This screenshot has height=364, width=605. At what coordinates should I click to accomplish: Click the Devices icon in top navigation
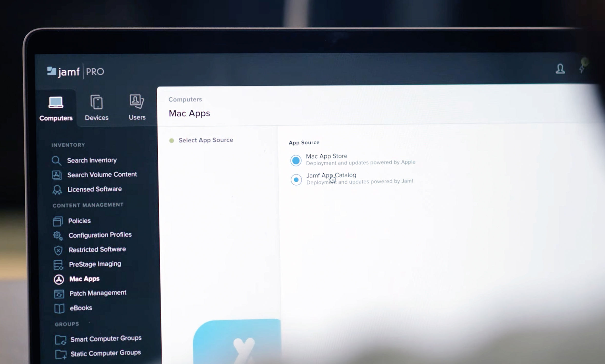pyautogui.click(x=96, y=107)
